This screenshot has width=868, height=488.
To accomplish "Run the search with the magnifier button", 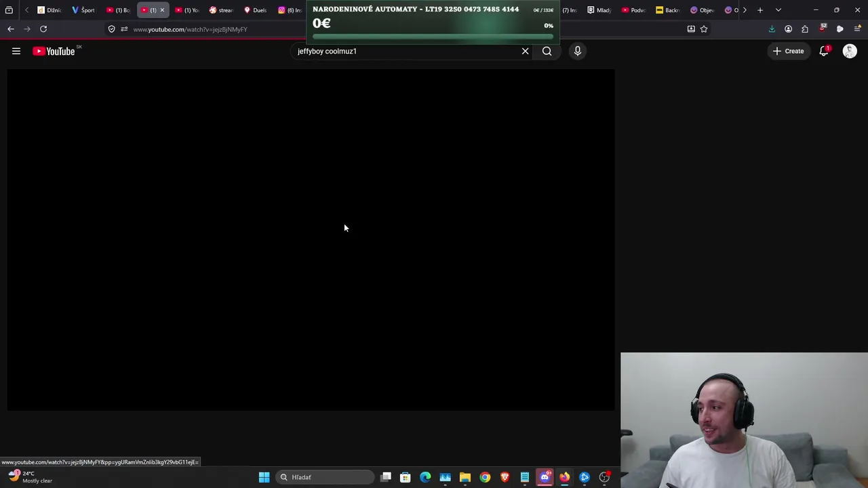I will pos(547,51).
